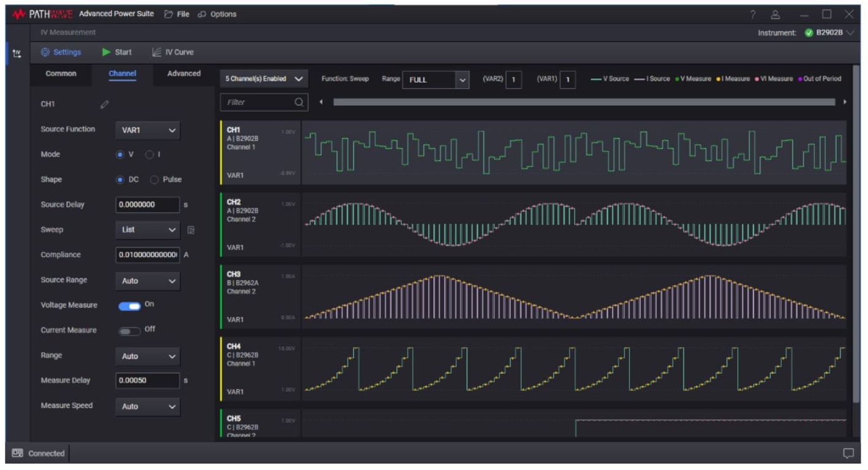Click the I Measure legend entry
The height and width of the screenshot is (470, 868).
(x=733, y=79)
